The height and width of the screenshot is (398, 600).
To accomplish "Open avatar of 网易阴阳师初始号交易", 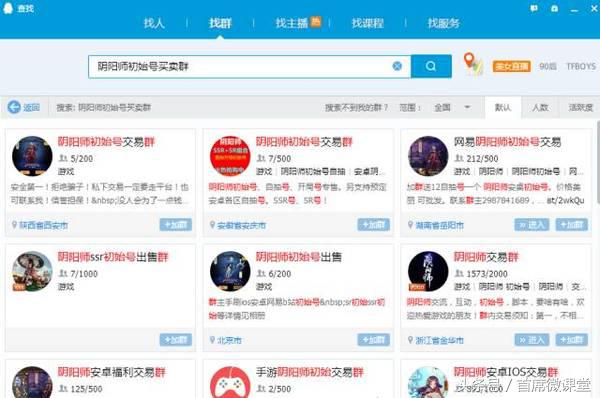I will click(x=428, y=156).
